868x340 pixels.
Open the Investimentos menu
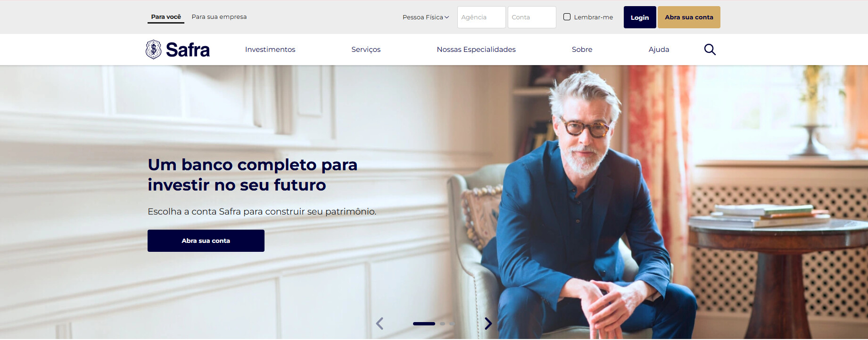click(x=270, y=50)
